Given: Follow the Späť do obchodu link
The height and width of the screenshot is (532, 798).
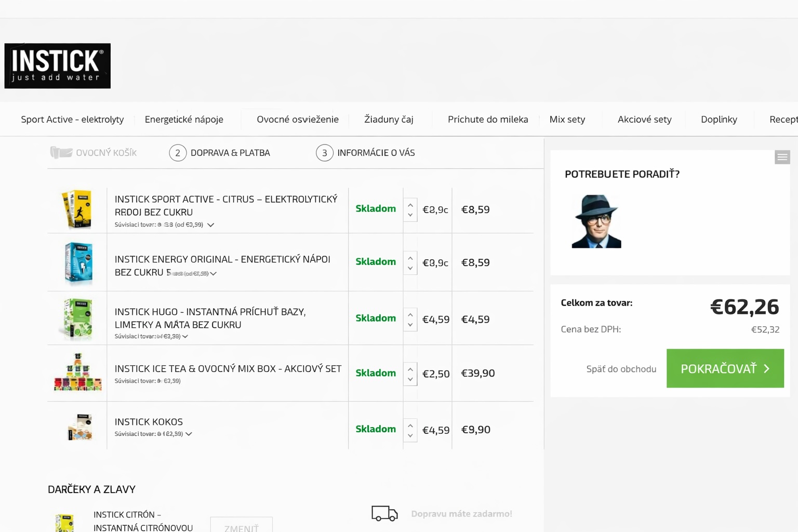Looking at the screenshot, I should 621,369.
